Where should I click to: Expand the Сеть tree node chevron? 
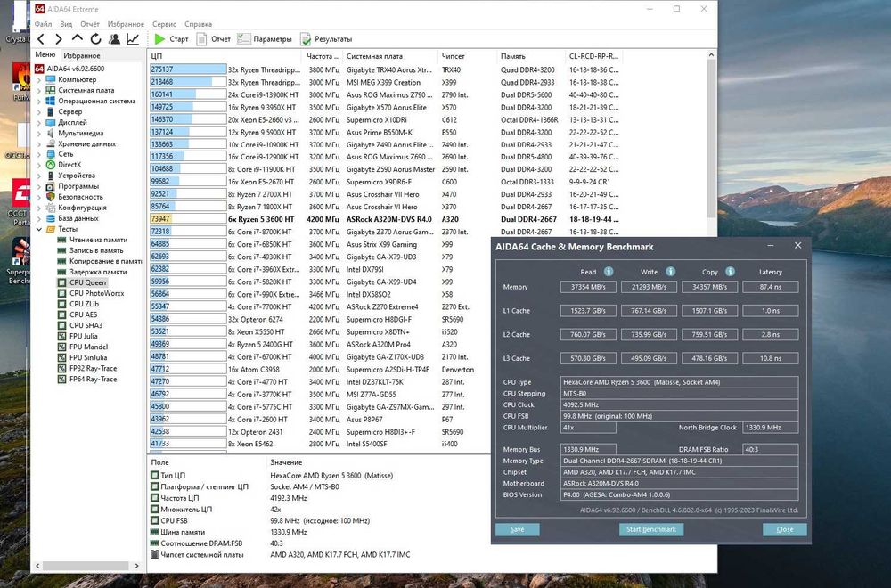click(39, 154)
